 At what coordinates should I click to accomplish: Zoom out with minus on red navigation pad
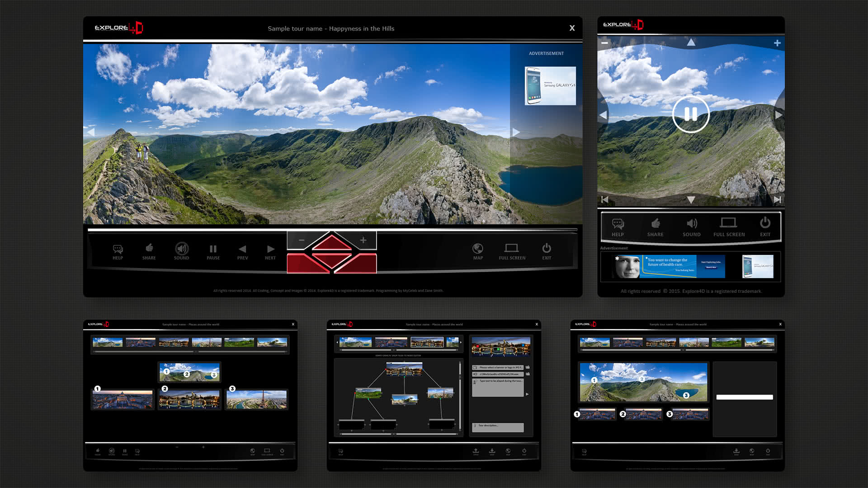(x=302, y=240)
